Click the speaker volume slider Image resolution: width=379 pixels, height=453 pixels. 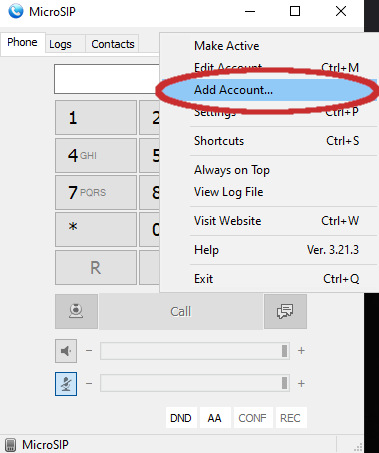click(x=195, y=351)
